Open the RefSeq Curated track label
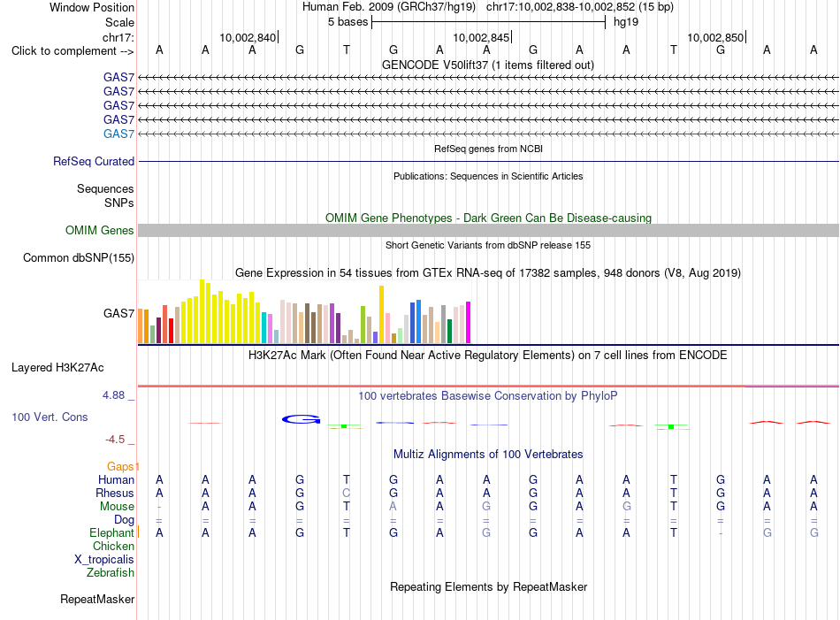The height and width of the screenshot is (620, 840). pyautogui.click(x=94, y=161)
